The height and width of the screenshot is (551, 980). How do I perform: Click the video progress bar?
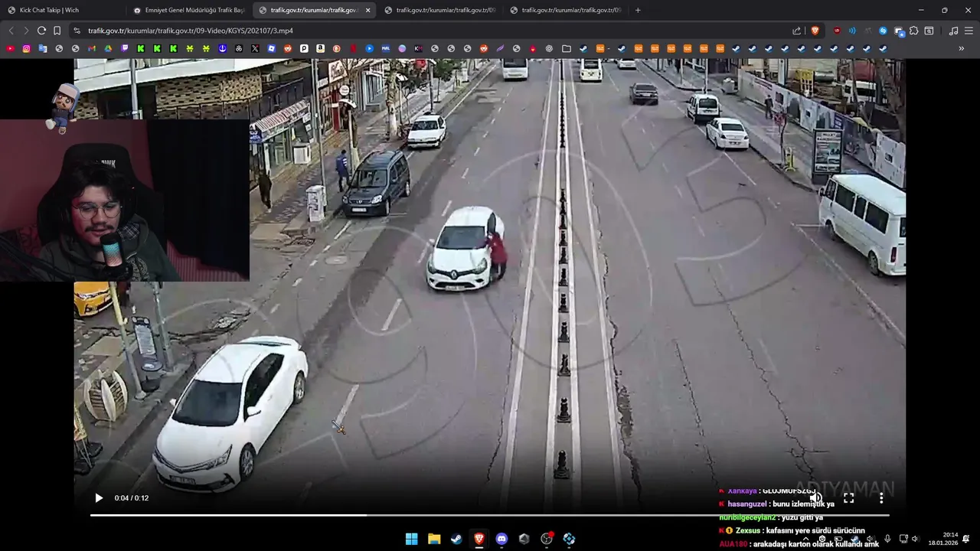point(489,515)
